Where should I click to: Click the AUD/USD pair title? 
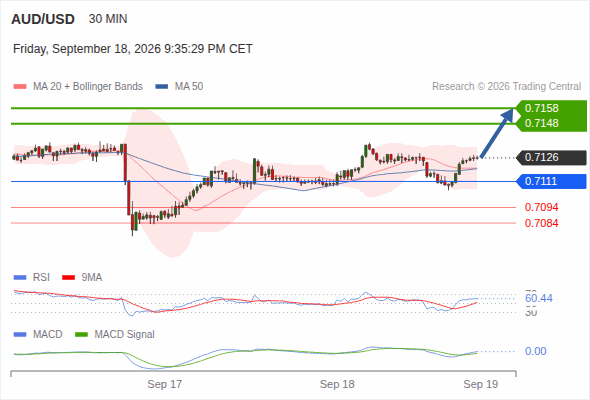(x=43, y=19)
